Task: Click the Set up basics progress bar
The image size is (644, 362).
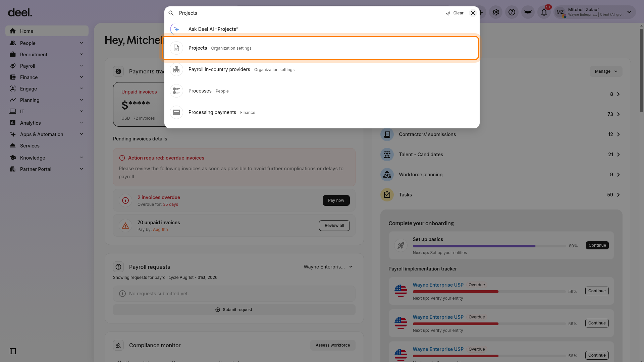Action: [489, 246]
